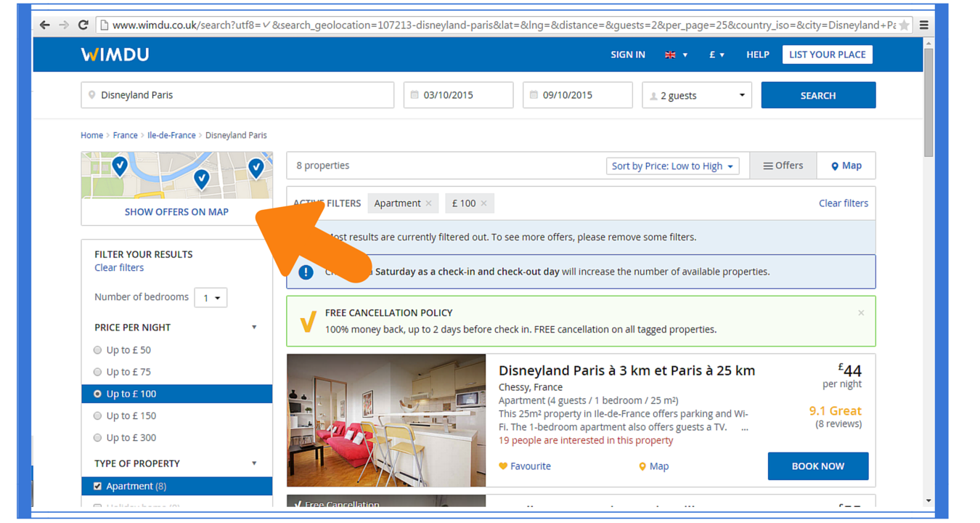Open Sort by Price: Low to High dropdown
This screenshot has width=980, height=523.
tap(673, 166)
